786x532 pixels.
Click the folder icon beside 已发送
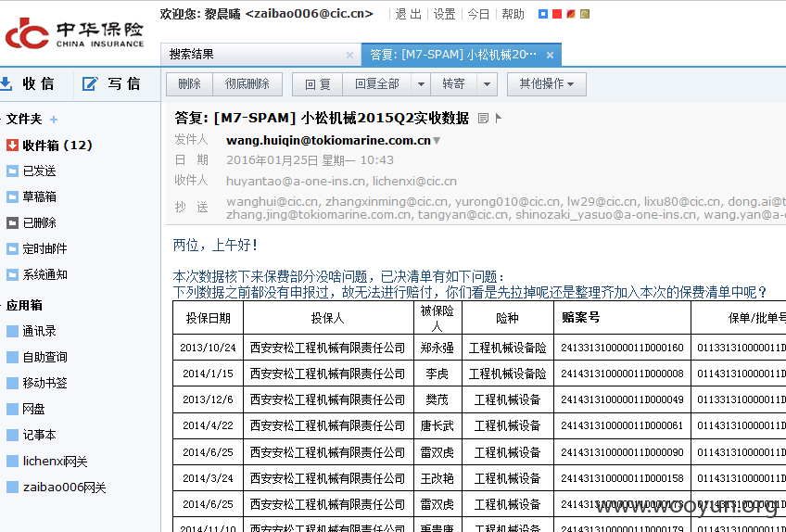[x=12, y=171]
